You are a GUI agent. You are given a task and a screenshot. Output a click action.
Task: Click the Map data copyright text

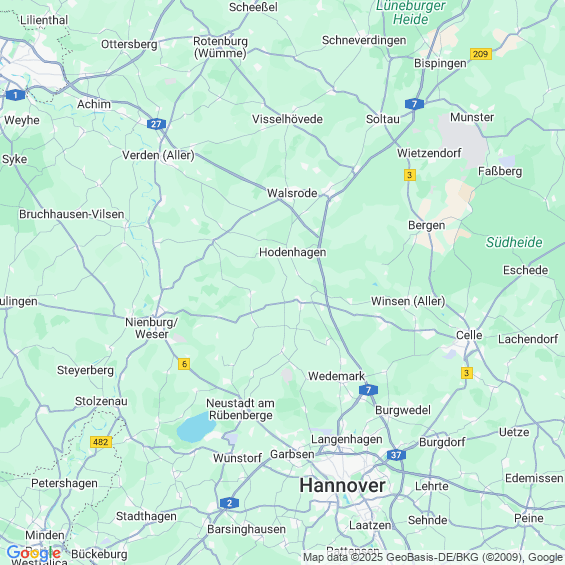tap(433, 557)
